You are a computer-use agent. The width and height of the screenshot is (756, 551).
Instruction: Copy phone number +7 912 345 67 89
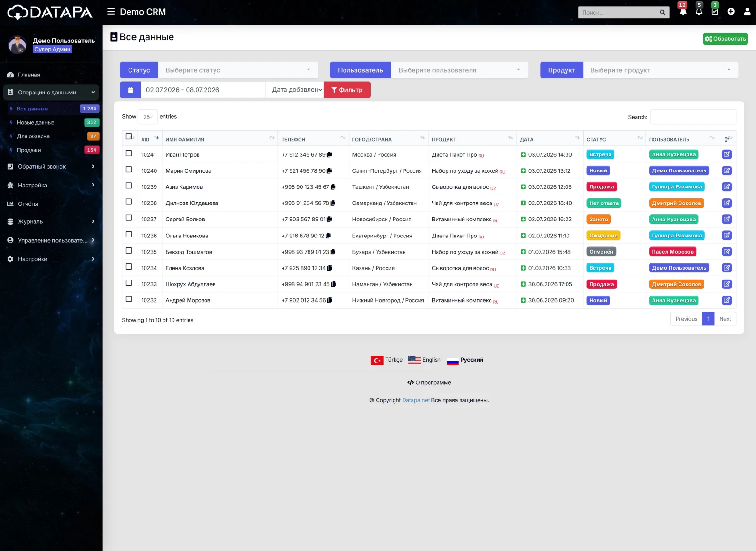[x=330, y=154]
